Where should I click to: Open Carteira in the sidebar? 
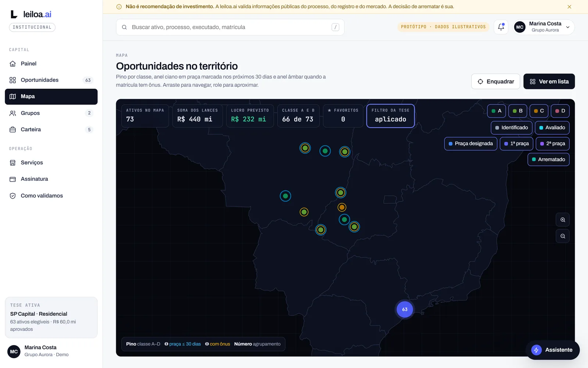point(51,130)
